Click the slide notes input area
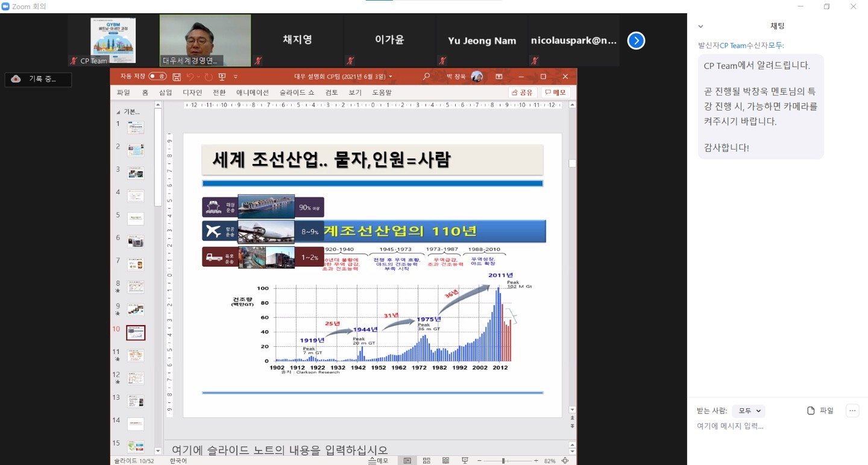The width and height of the screenshot is (868, 465). pyautogui.click(x=365, y=449)
